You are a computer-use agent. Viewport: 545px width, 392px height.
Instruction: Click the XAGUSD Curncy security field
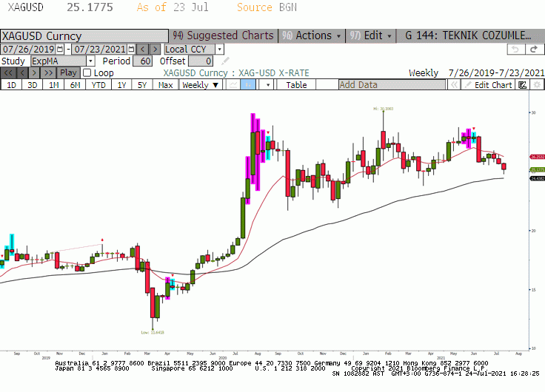[84, 36]
